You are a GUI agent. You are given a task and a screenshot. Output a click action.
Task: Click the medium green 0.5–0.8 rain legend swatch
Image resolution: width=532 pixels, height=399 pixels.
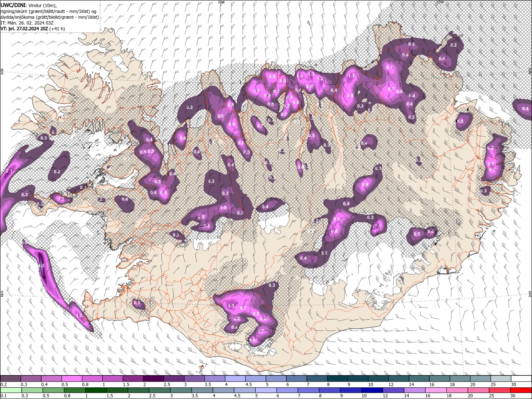(x=53, y=390)
